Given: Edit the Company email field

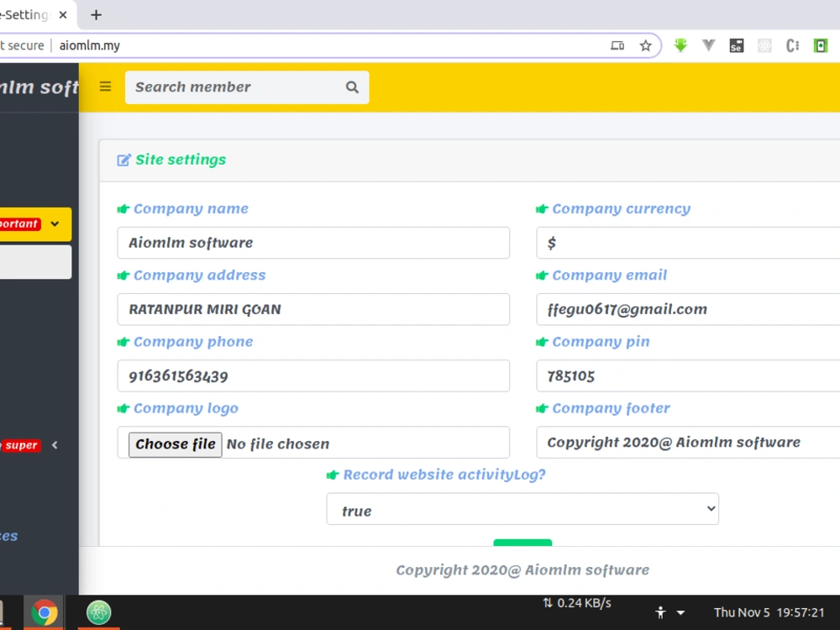Looking at the screenshot, I should pos(689,309).
